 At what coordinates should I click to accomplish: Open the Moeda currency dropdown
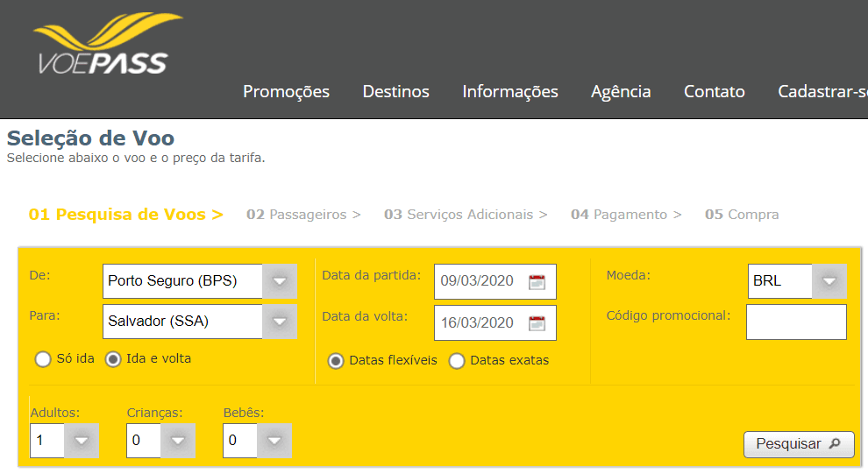pos(829,281)
